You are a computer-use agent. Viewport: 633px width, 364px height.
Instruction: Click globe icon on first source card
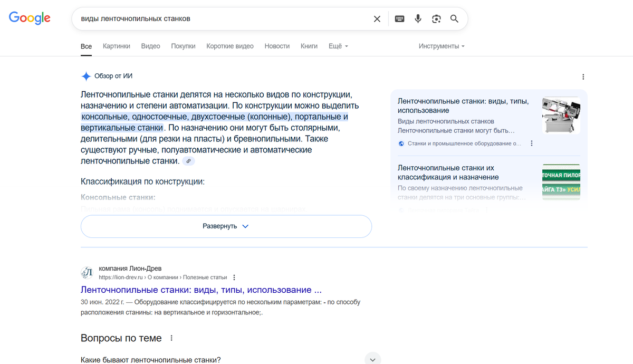[401, 143]
